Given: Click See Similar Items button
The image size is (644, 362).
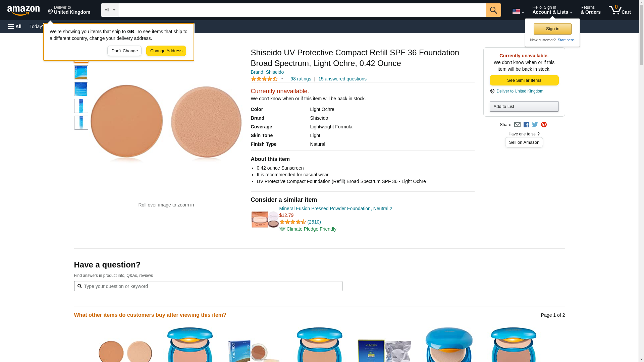Looking at the screenshot, I should pyautogui.click(x=524, y=80).
